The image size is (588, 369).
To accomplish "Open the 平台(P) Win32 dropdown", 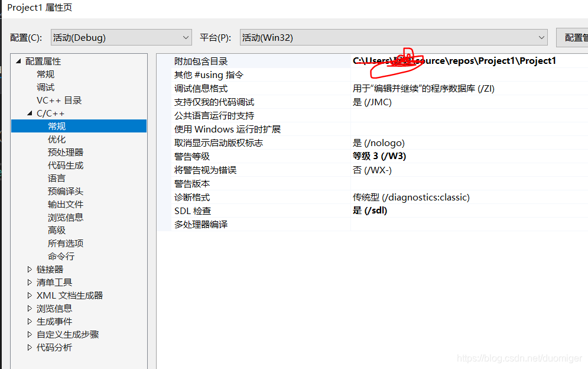I will tap(394, 37).
